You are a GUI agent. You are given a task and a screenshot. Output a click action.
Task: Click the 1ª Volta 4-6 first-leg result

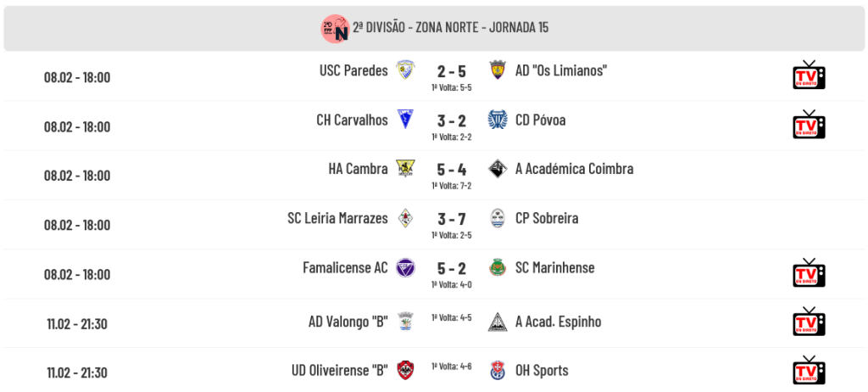pos(452,367)
